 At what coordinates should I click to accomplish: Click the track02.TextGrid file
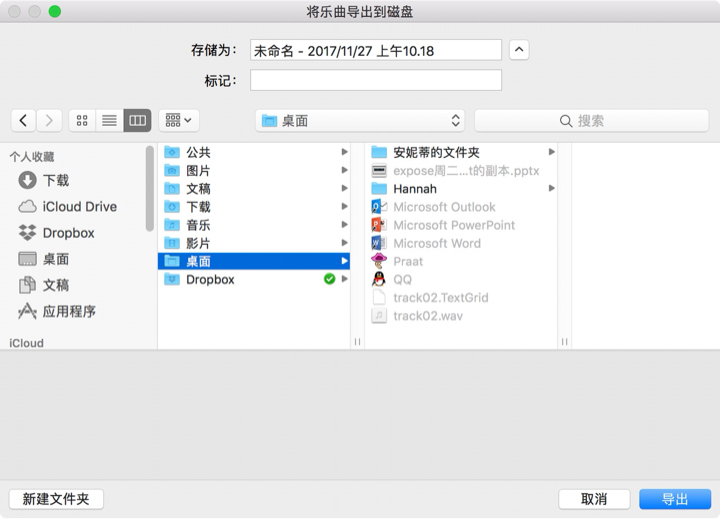pos(461,297)
